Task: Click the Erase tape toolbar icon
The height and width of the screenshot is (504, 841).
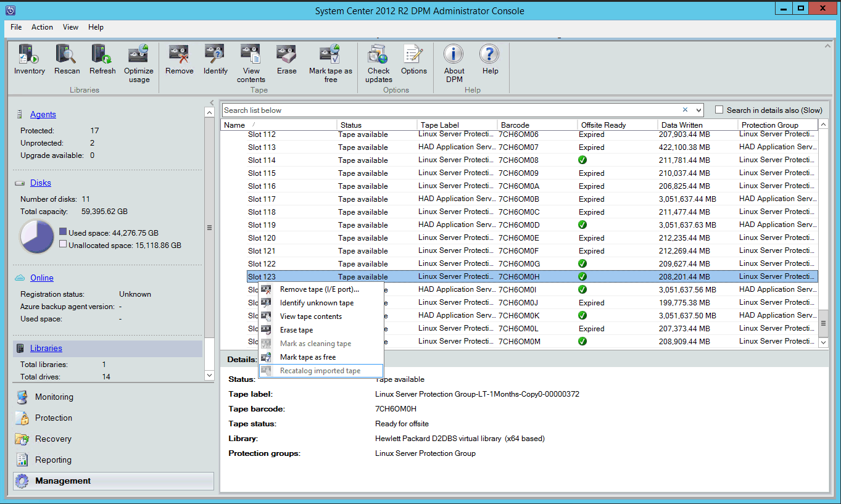Action: (286, 54)
